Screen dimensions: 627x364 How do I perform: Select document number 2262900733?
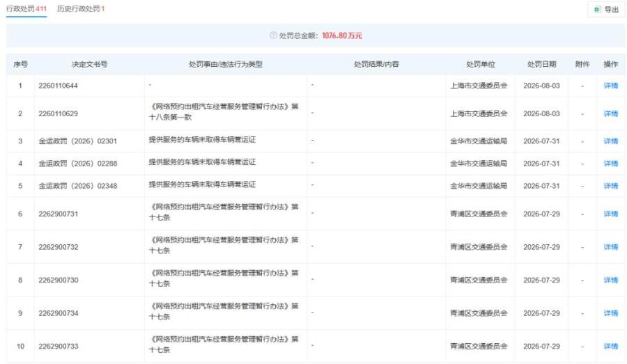tap(59, 346)
